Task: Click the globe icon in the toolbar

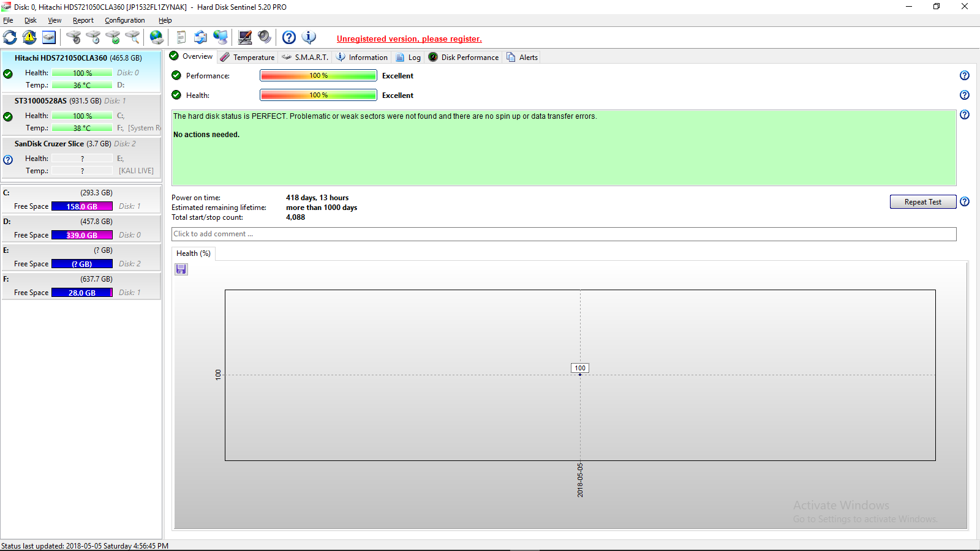Action: click(x=157, y=37)
